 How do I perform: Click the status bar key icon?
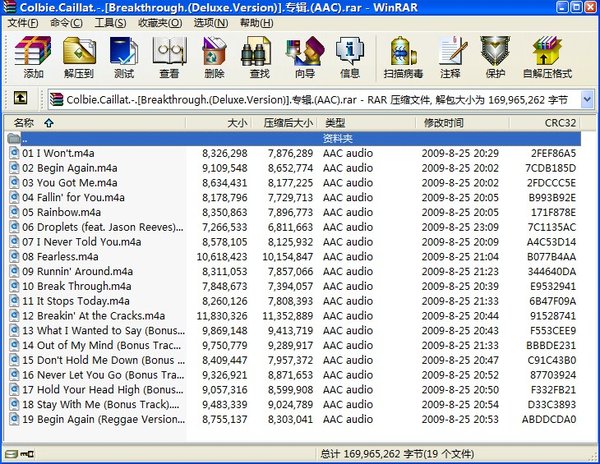27,454
